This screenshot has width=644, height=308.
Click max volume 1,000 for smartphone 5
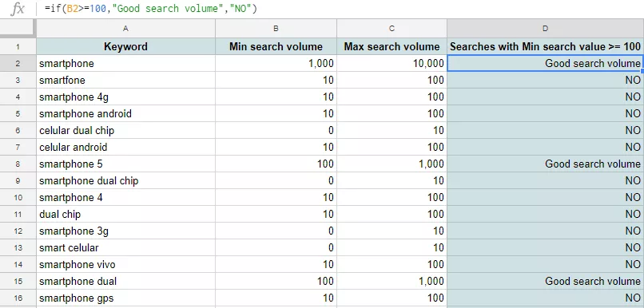tap(392, 164)
